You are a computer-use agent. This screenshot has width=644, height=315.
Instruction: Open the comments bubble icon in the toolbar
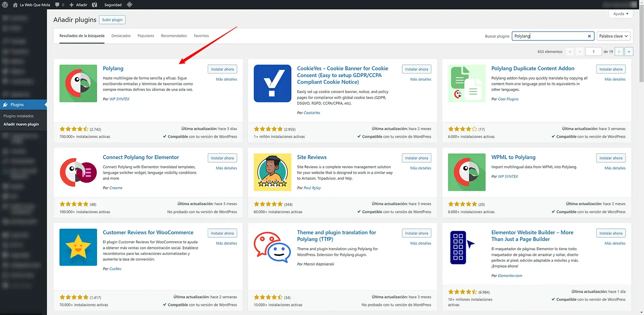57,5
